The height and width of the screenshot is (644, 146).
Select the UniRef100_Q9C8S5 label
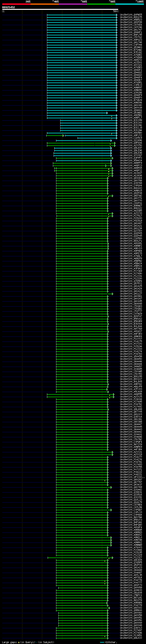131,560
